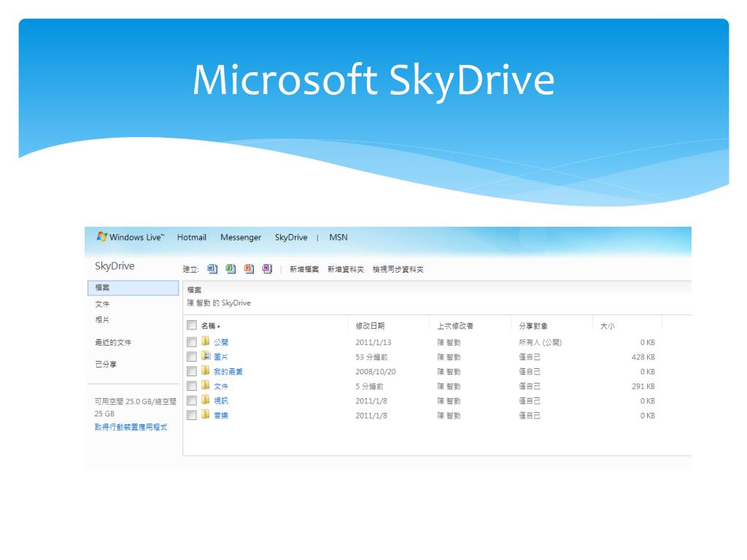Viewport: 747px width, 560px height.
Task: Open MSN from top navigation
Action: coord(338,237)
